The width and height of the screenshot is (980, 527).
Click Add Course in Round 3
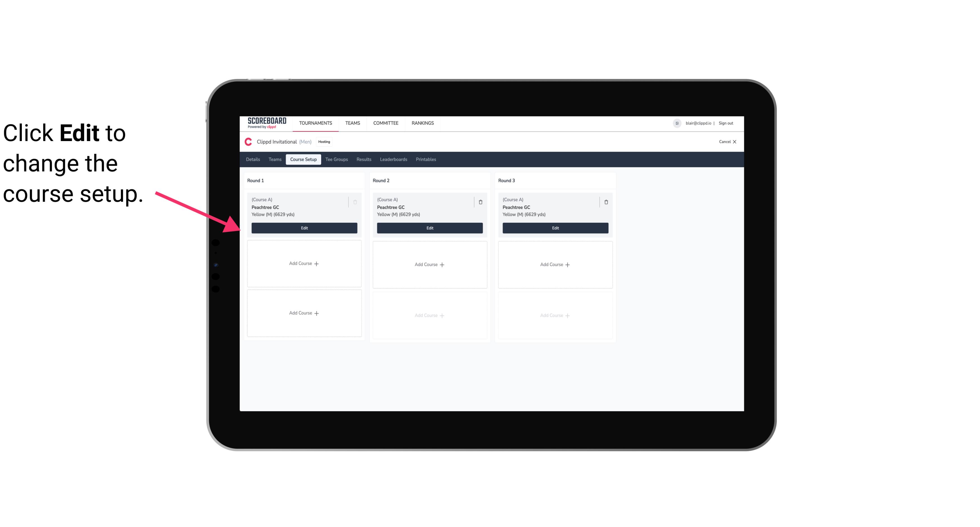point(555,264)
